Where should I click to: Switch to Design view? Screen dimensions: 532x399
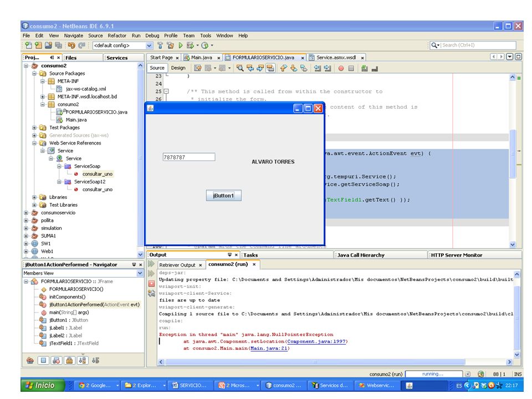click(x=178, y=68)
